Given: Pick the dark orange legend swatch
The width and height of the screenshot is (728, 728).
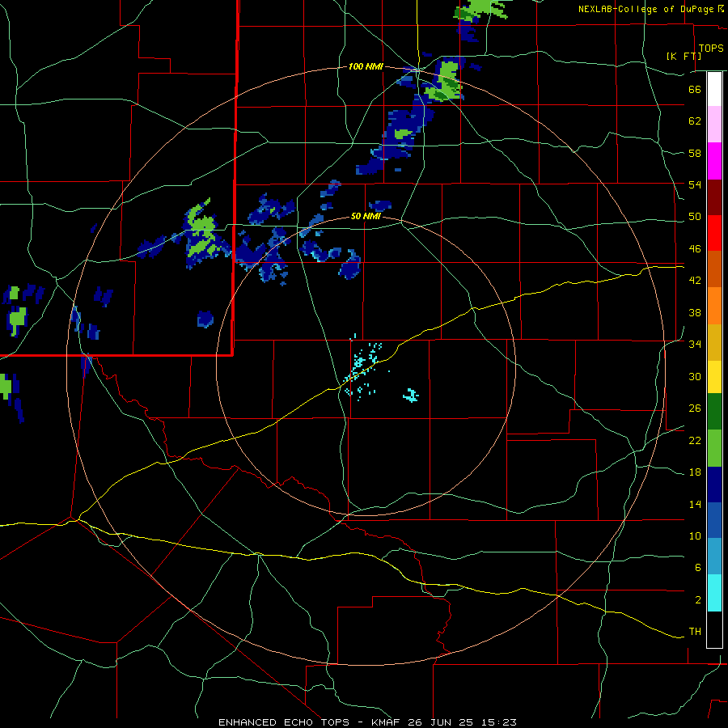Looking at the screenshot, I should [x=714, y=269].
